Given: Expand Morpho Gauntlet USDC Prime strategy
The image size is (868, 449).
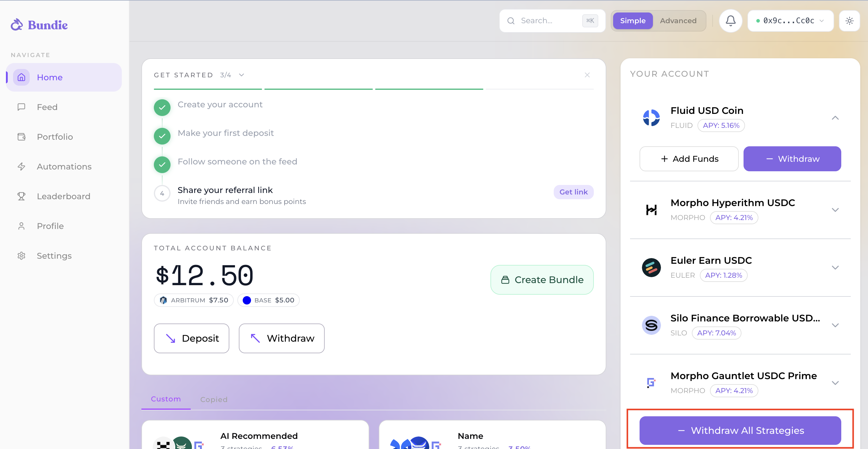Looking at the screenshot, I should pyautogui.click(x=835, y=383).
